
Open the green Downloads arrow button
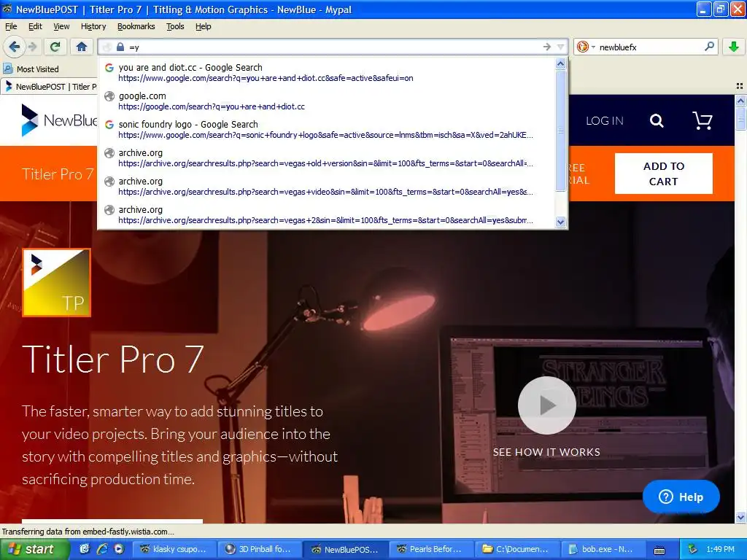(x=734, y=47)
